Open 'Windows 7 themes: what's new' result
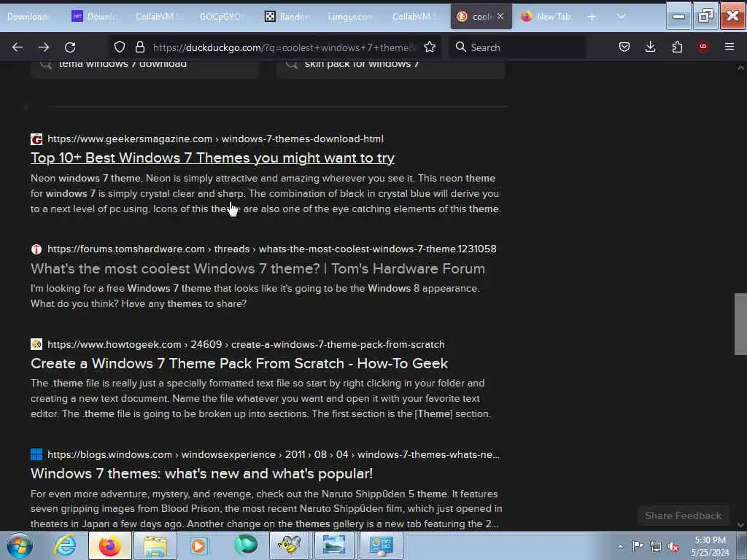The image size is (747, 560). coord(201,473)
